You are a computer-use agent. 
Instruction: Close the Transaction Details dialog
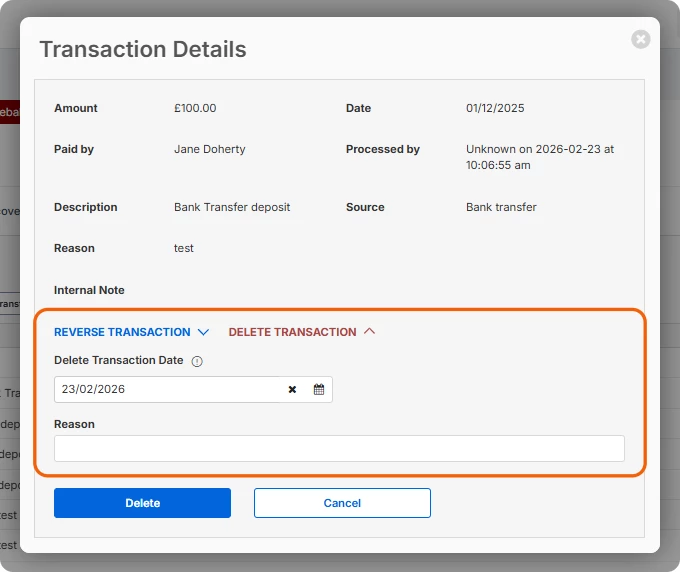641,39
